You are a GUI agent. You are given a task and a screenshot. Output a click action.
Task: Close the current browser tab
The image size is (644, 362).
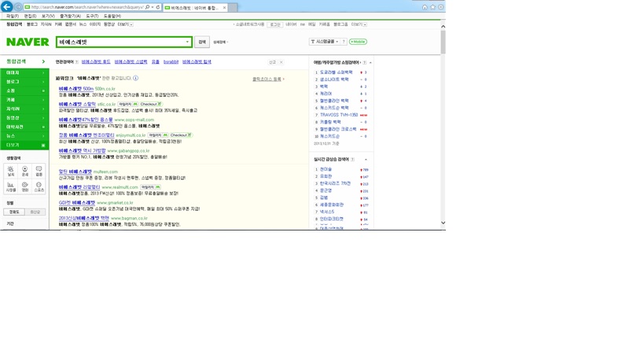click(x=224, y=7)
